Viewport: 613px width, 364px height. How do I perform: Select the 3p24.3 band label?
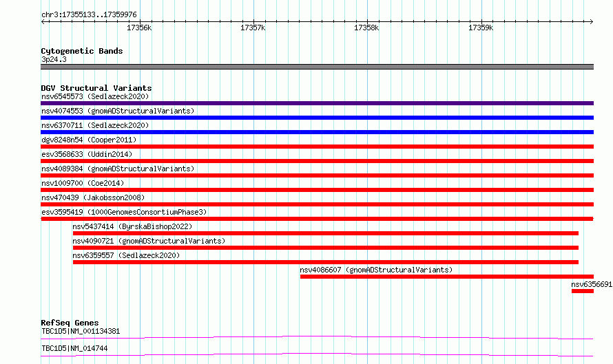(x=54, y=60)
